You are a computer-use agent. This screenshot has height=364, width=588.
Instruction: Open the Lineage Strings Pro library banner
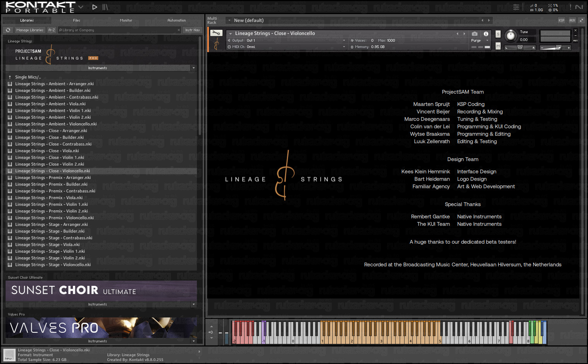tap(101, 55)
